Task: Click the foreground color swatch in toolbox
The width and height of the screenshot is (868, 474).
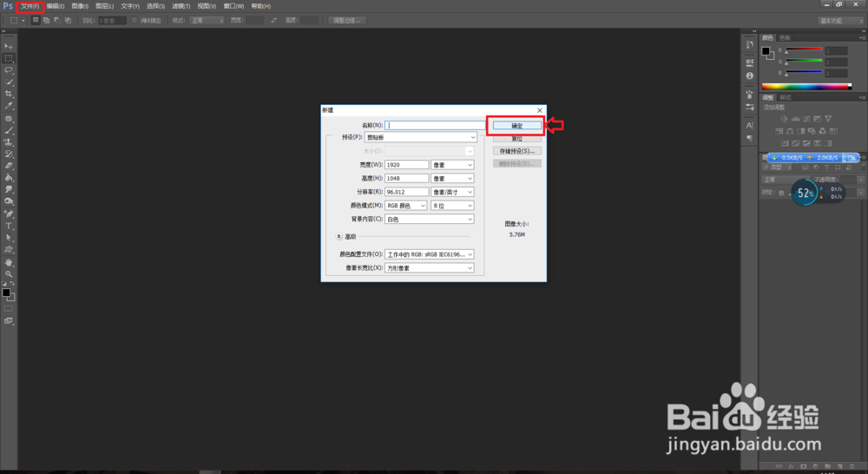Action: [x=6, y=293]
